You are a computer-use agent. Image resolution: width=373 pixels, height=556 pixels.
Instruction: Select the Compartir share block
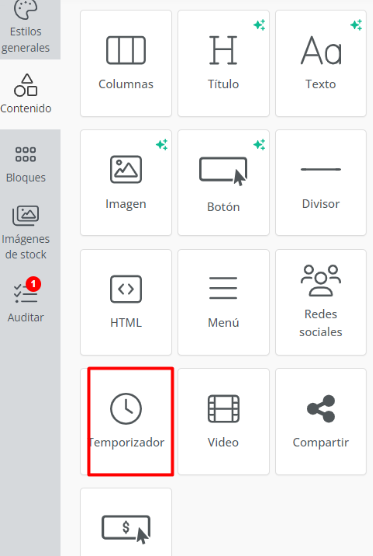tap(321, 422)
